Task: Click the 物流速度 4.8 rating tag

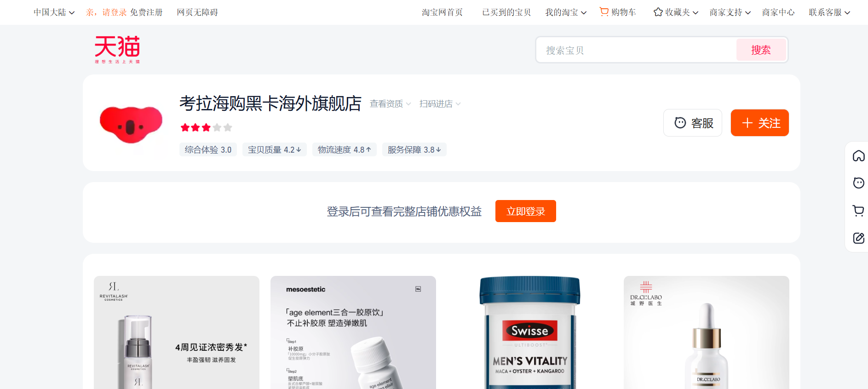Action: [345, 149]
